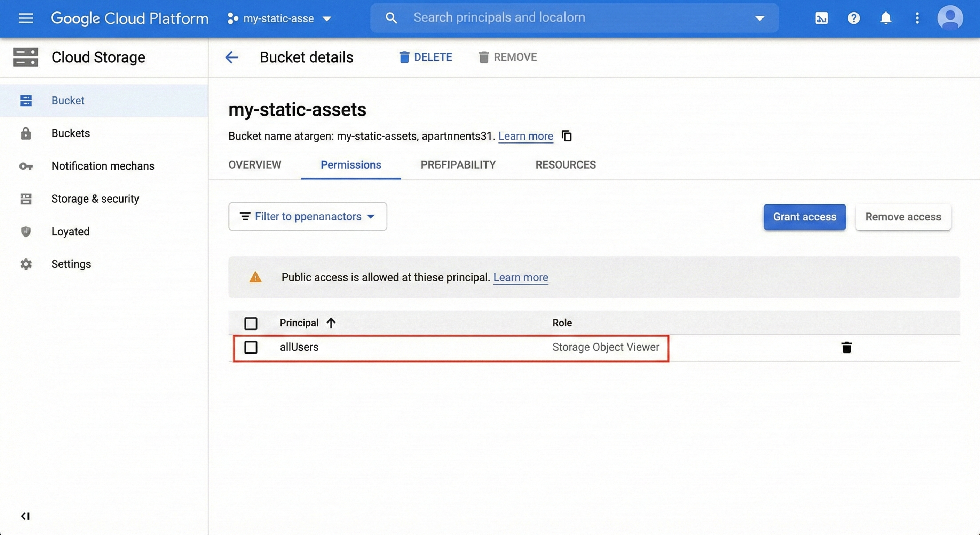The height and width of the screenshot is (535, 980).
Task: Click the Cloud Shell icon
Action: click(x=821, y=18)
